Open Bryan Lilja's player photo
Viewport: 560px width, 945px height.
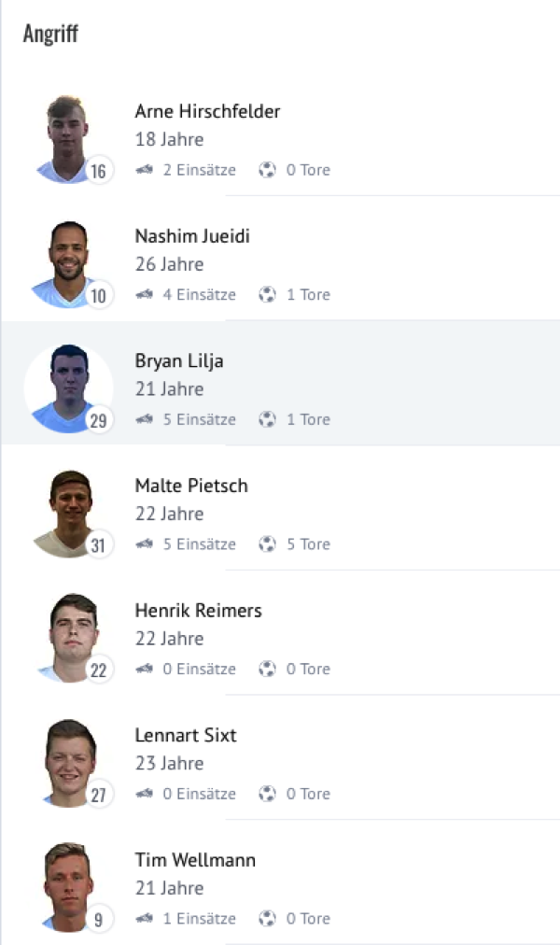67,388
